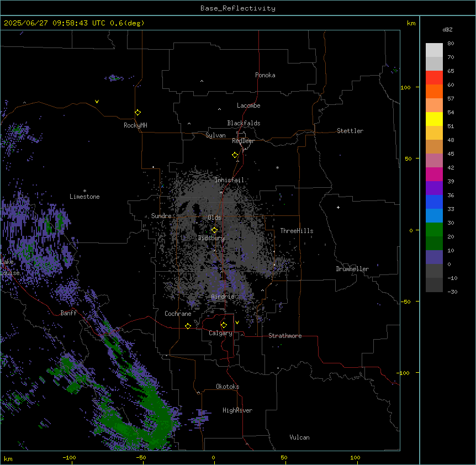The width and height of the screenshot is (476, 465).
Task: Click the Calgary city label
Action: click(220, 333)
